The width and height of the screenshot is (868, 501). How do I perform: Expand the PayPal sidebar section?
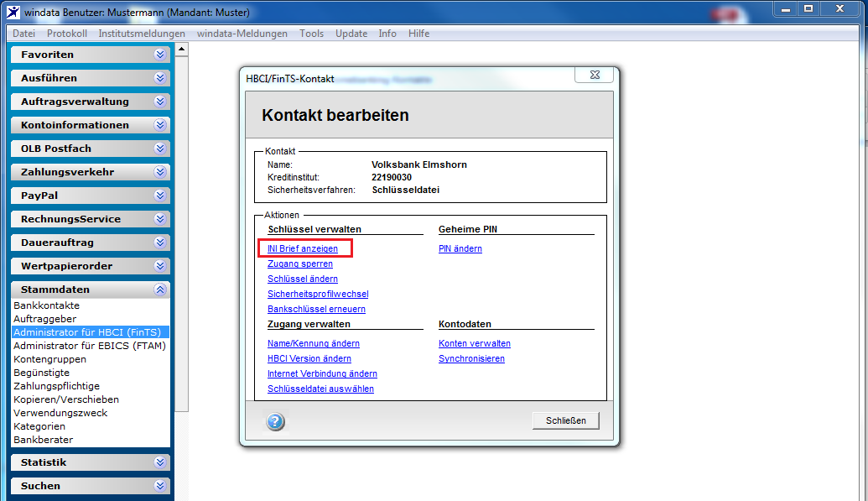(91, 195)
